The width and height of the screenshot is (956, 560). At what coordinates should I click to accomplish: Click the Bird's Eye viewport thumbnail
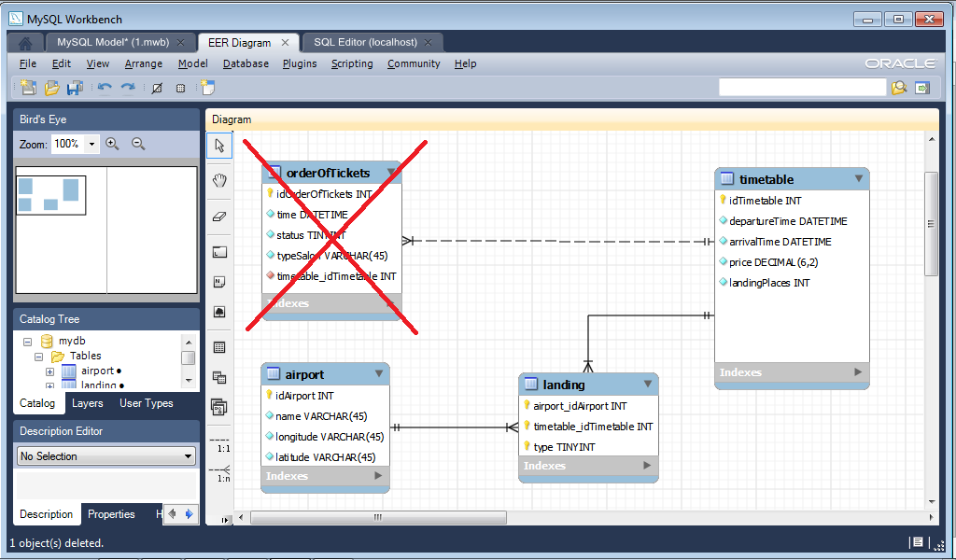pos(51,195)
